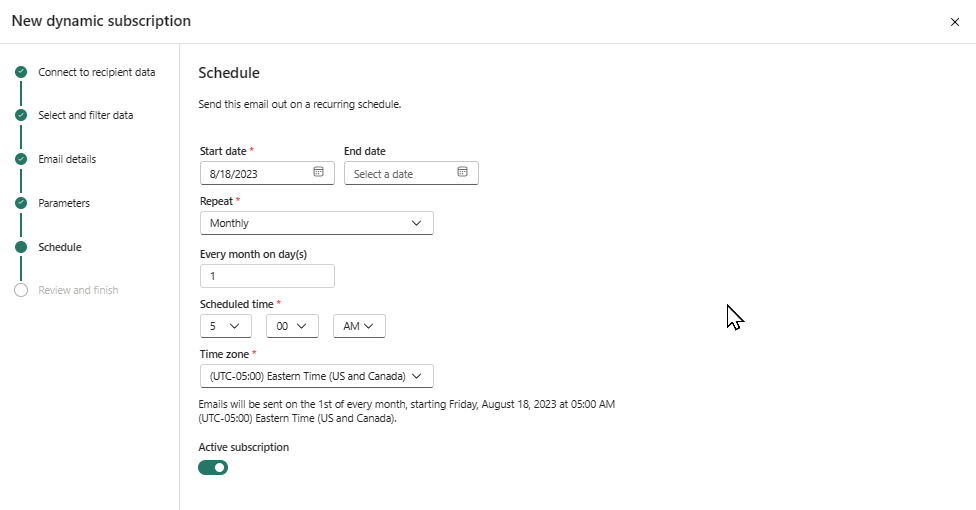Open the Start date calendar picker icon
Viewport: 976px width, 510px height.
point(318,172)
